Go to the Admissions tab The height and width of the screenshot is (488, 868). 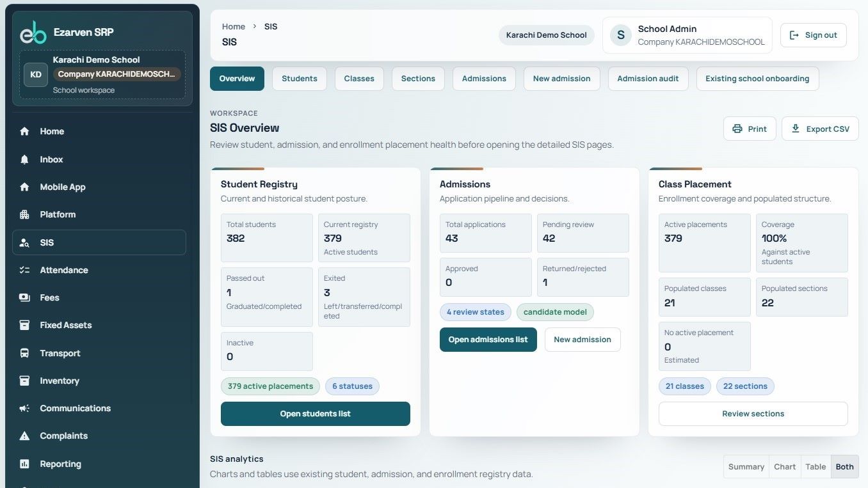[x=484, y=79]
